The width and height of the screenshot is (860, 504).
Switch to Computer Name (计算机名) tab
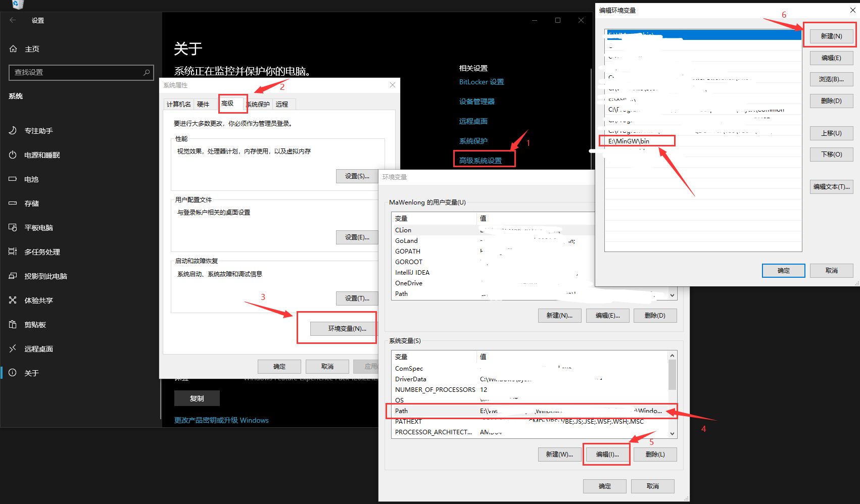point(179,104)
